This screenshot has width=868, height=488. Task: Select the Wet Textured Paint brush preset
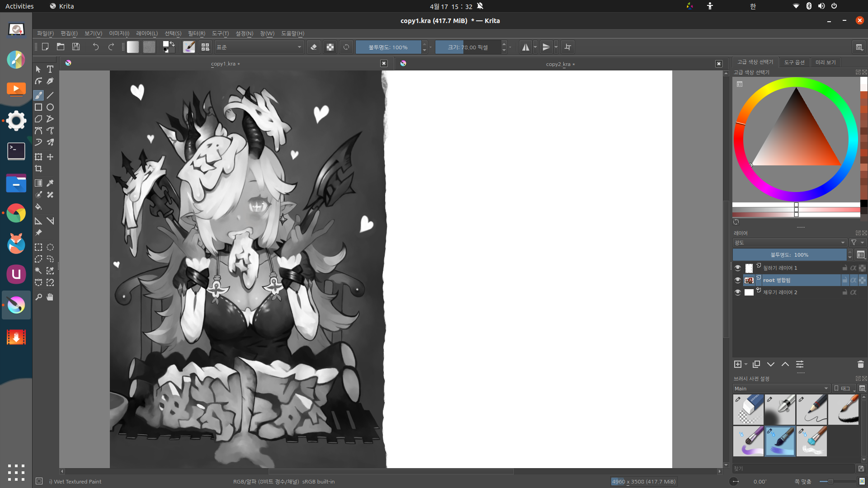780,441
